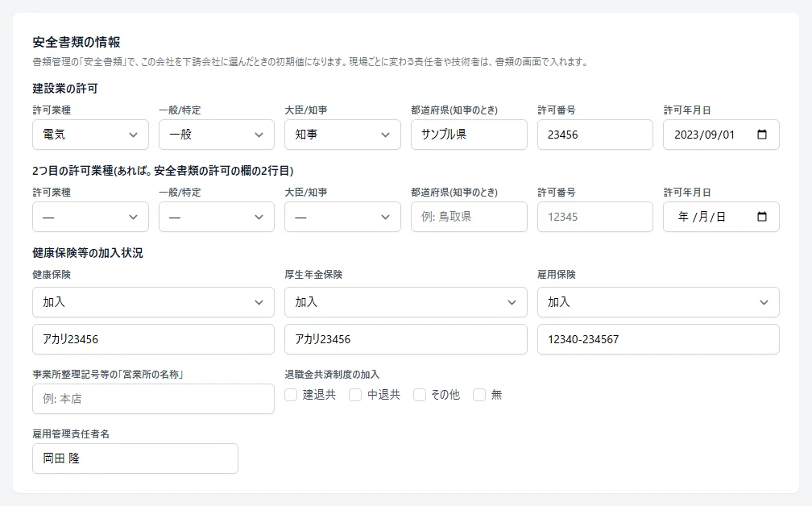
Task: Click the アカリ23456 field under 厚生年金保険
Action: [x=406, y=339]
